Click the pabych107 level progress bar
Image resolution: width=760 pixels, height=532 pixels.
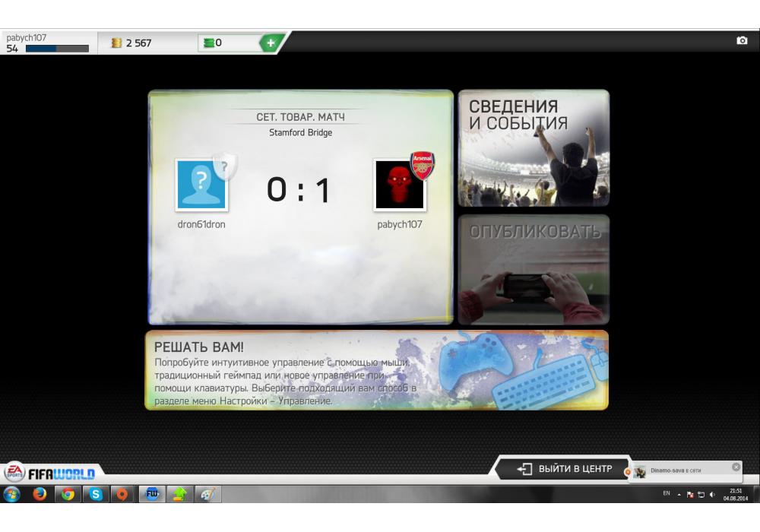tap(57, 49)
